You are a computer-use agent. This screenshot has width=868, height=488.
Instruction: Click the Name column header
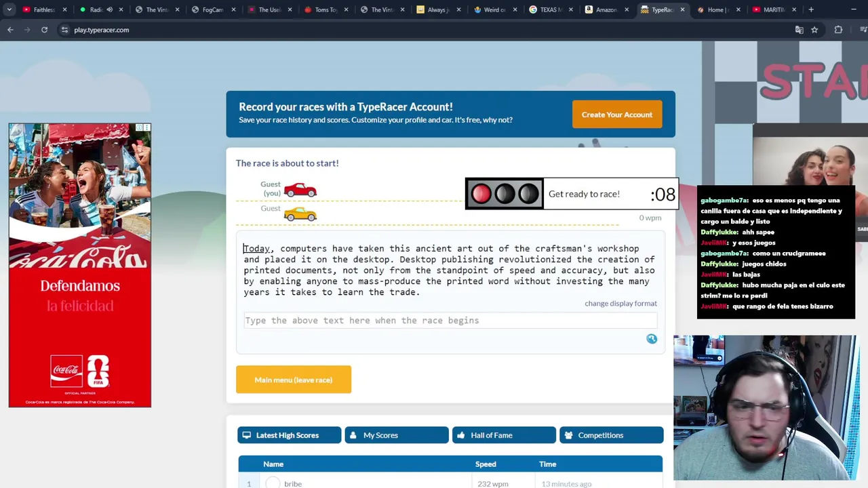(273, 464)
